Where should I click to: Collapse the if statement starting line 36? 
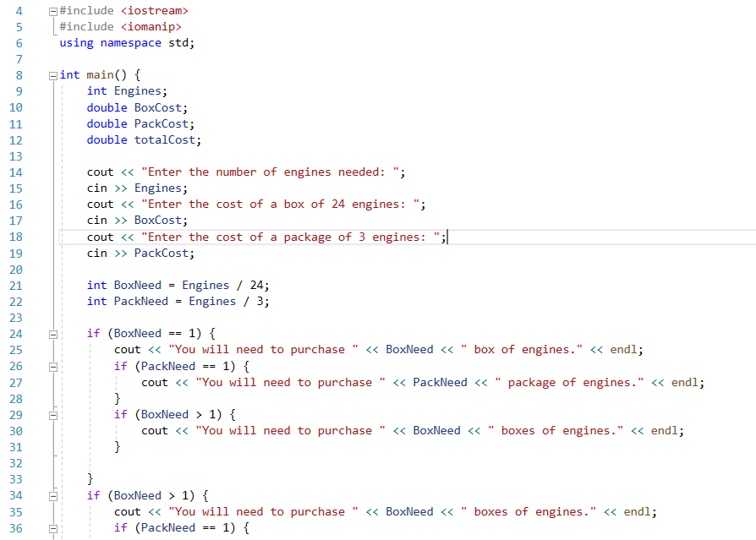pos(52,527)
